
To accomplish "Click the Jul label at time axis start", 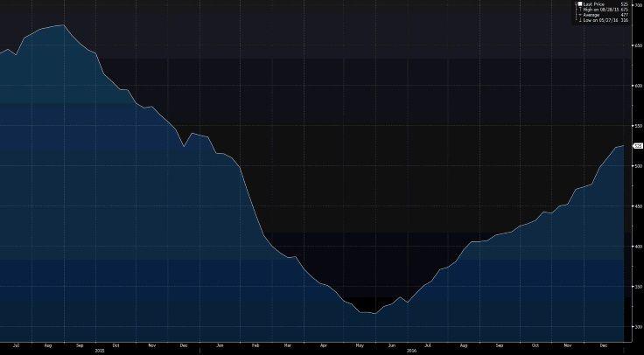I will point(17,345).
